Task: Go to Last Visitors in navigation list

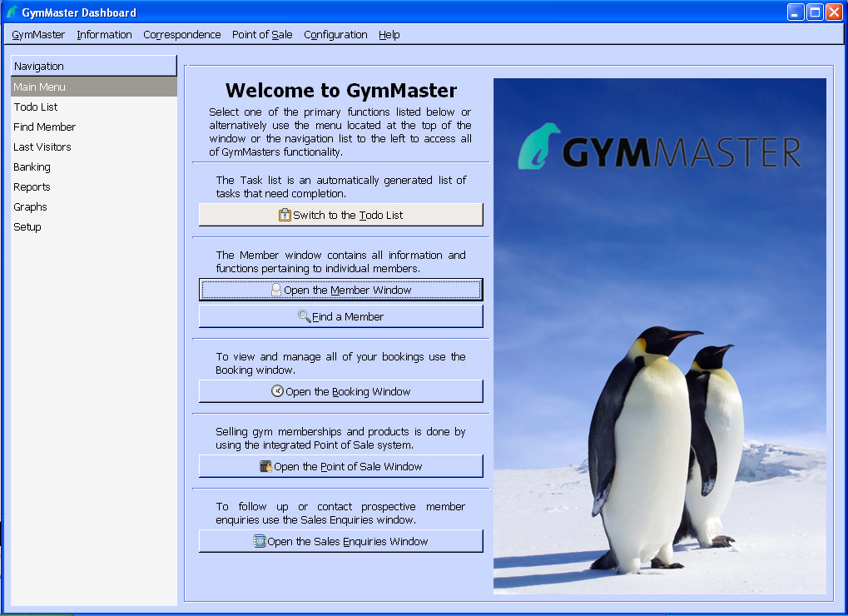Action: coord(42,147)
